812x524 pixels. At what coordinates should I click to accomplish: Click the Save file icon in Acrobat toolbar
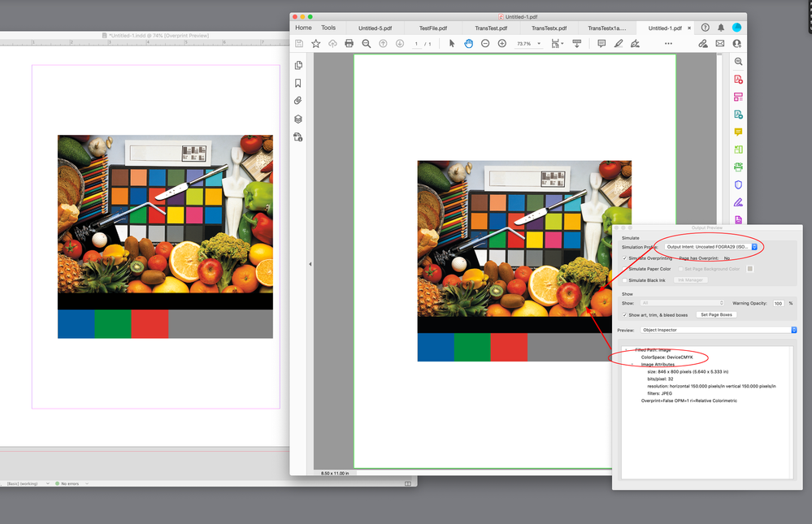(x=299, y=44)
